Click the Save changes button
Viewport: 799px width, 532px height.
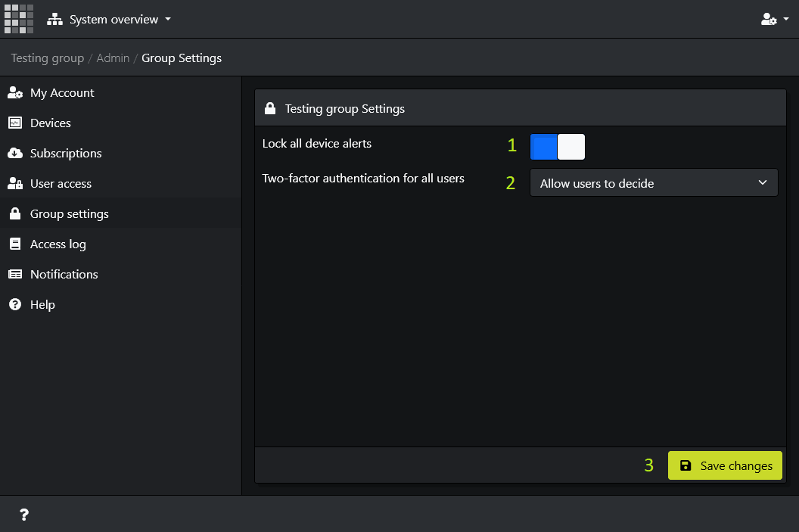click(725, 465)
